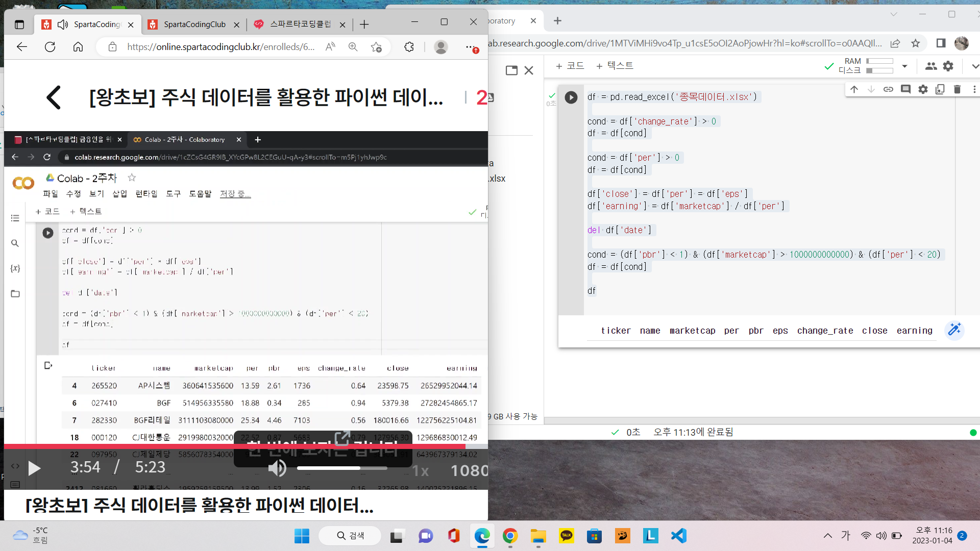Viewport: 980px width, 551px height.
Task: Close the Colaboratory Chrome tab
Action: pos(533,21)
